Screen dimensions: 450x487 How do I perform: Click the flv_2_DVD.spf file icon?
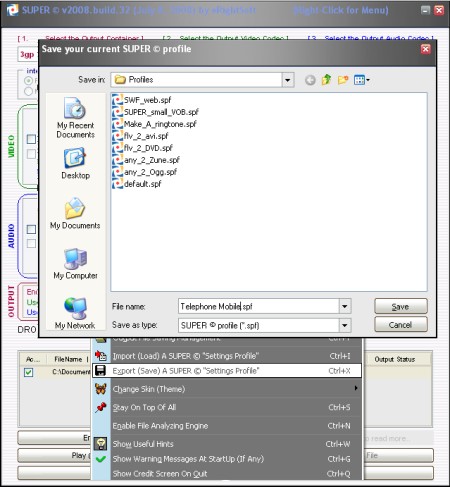pos(117,148)
